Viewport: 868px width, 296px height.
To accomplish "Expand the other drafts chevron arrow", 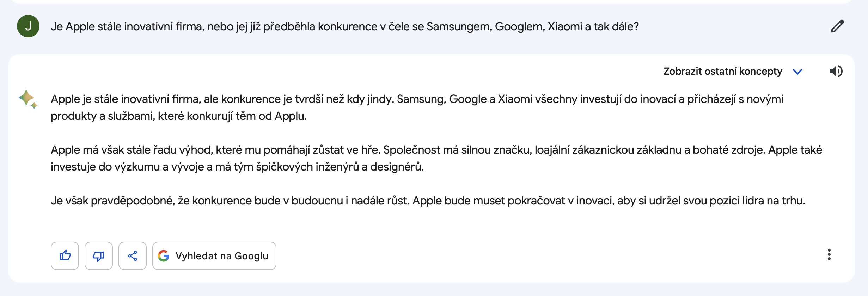I will (x=797, y=72).
